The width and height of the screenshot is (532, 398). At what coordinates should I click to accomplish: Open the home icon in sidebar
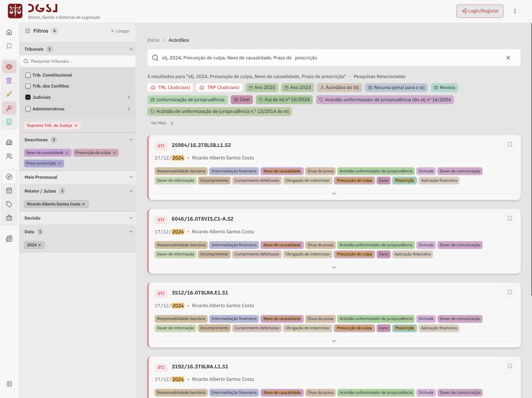click(9, 32)
